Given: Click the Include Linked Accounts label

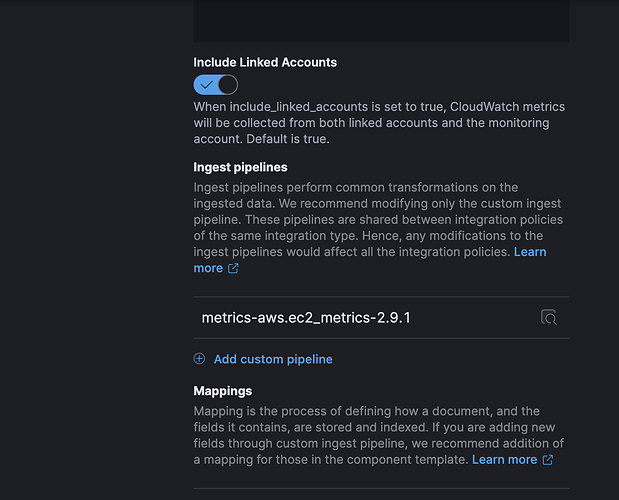Looking at the screenshot, I should (x=265, y=62).
